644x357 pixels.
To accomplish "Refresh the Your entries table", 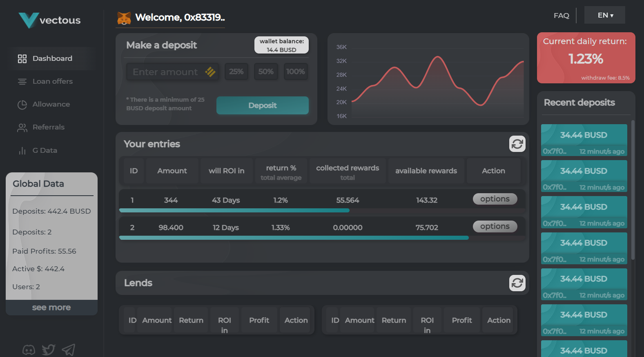I will pos(517,144).
